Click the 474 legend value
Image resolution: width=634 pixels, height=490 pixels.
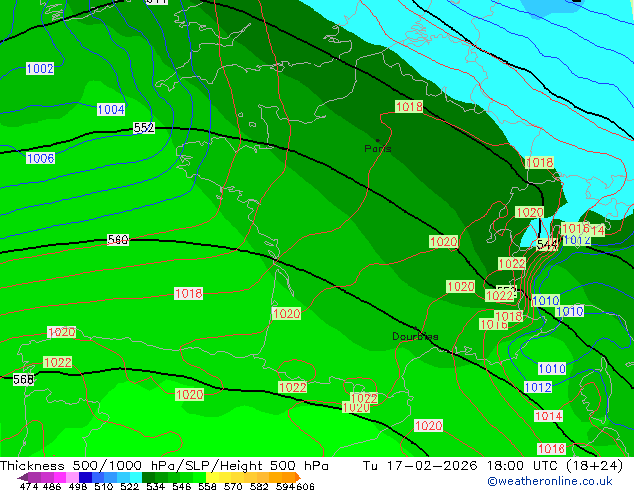(29, 486)
